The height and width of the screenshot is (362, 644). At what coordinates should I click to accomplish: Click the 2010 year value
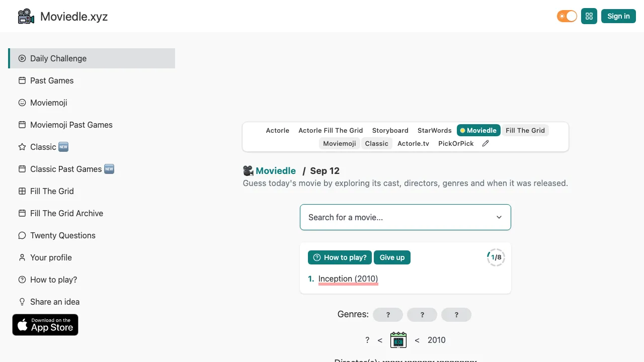pyautogui.click(x=436, y=340)
